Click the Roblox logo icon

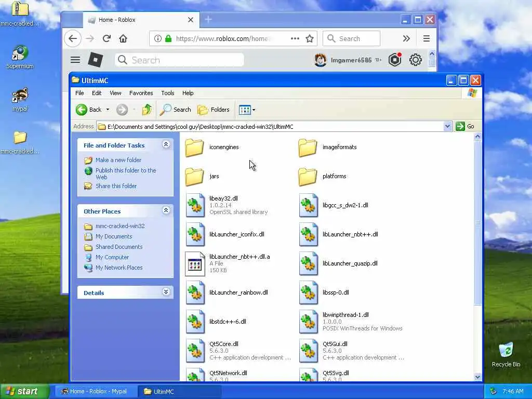pos(96,60)
